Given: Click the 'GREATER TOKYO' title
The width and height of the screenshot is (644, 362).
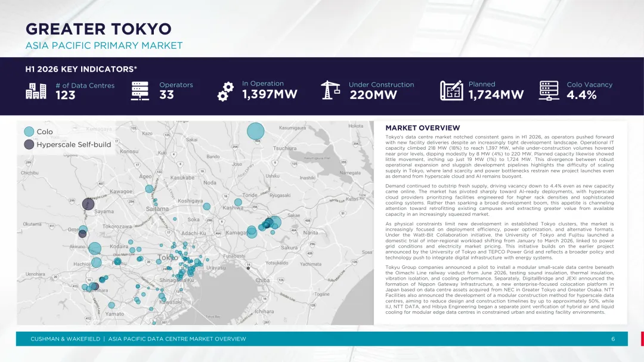Looking at the screenshot, I should 98,29.
